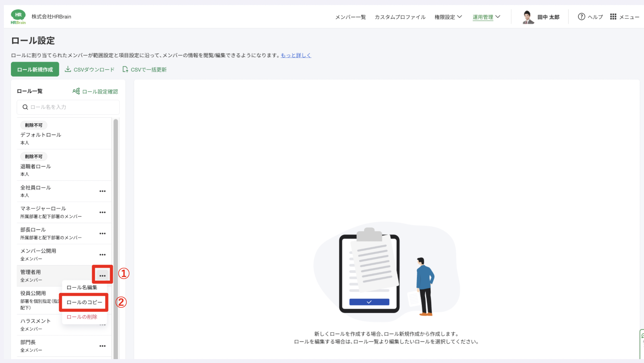Open role settings confirmation diagram icon
Screen dimensions: 644x363
[x=76, y=91]
